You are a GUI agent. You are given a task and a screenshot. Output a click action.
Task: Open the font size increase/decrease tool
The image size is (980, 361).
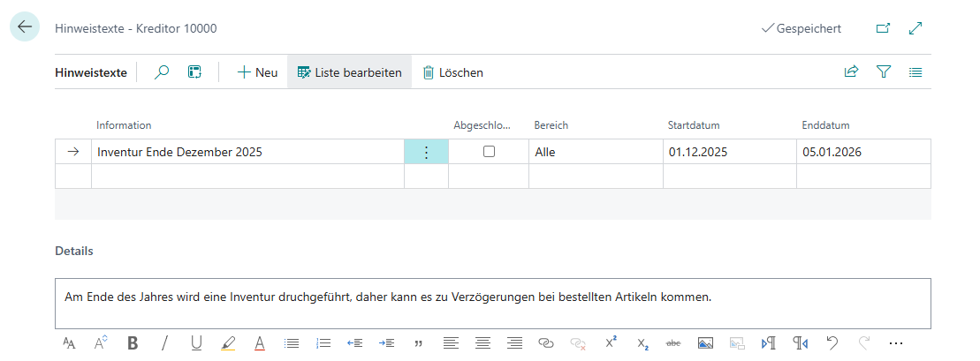click(101, 342)
